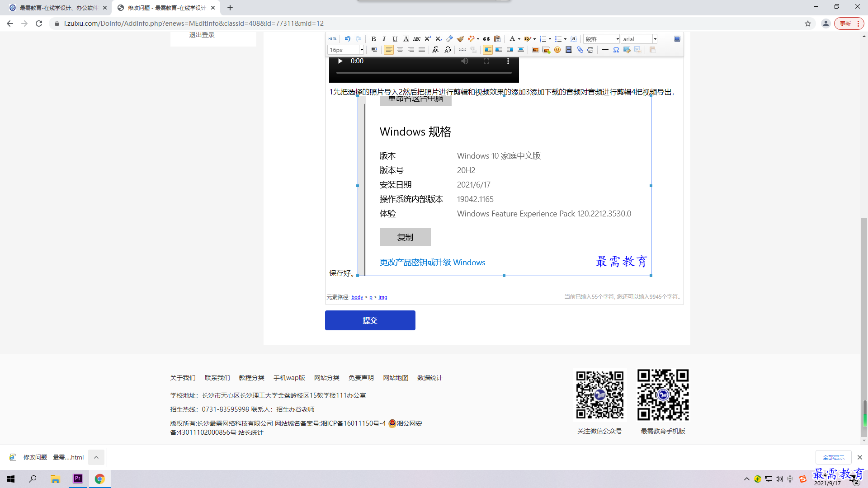This screenshot has width=868, height=488.
Task: Apply subscript formatting
Action: pyautogui.click(x=439, y=39)
